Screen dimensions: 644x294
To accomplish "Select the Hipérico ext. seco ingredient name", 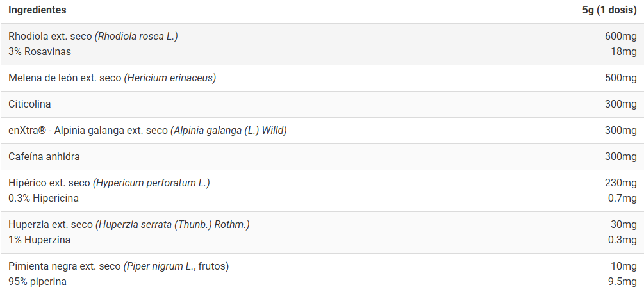I will click(x=109, y=183).
